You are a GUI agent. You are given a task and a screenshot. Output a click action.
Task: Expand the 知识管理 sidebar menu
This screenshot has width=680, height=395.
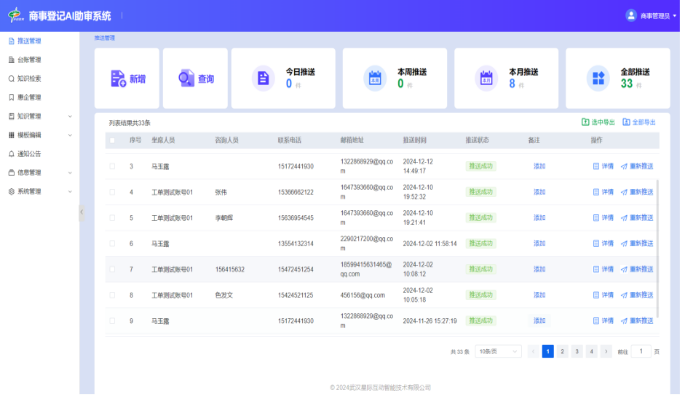click(40, 116)
